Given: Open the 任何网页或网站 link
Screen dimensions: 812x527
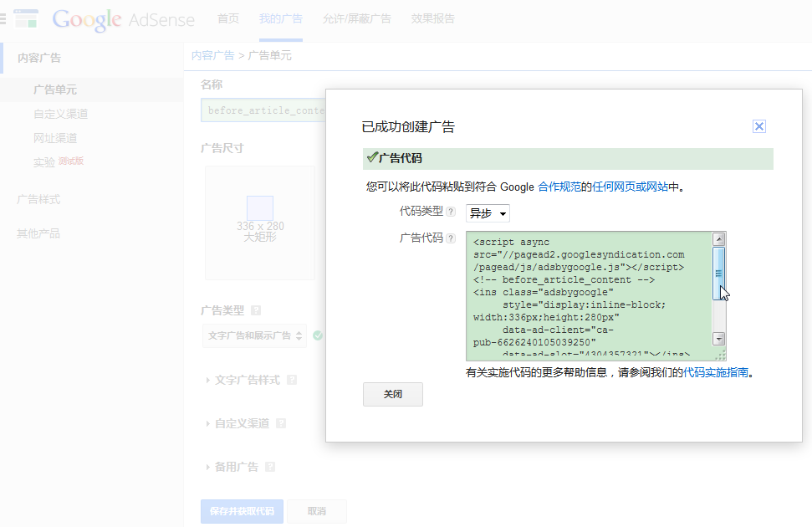Looking at the screenshot, I should pos(631,187).
